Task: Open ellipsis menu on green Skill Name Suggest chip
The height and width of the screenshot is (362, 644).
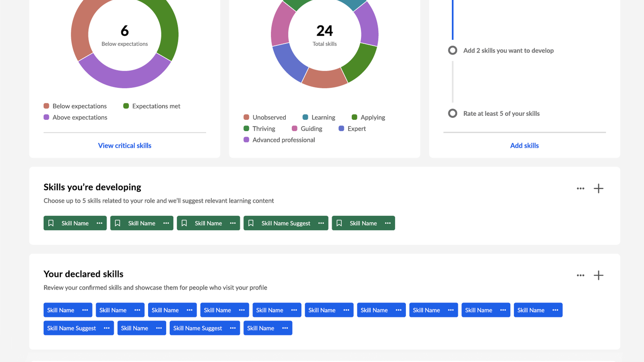Action: [321, 223]
